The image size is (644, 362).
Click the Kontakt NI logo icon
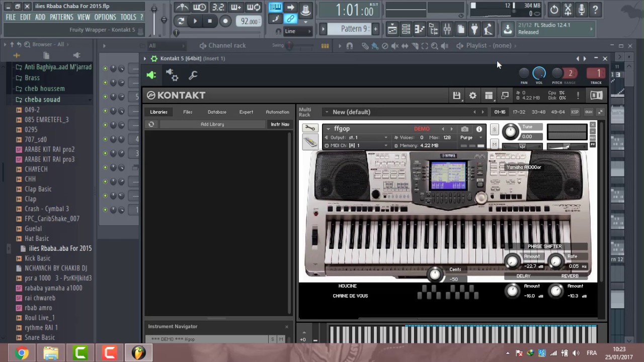pos(596,96)
